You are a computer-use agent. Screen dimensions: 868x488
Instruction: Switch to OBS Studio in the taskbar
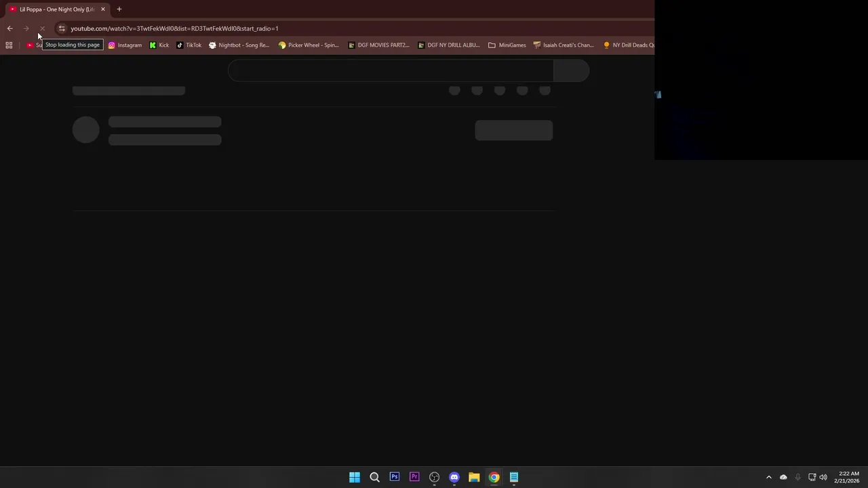click(434, 477)
